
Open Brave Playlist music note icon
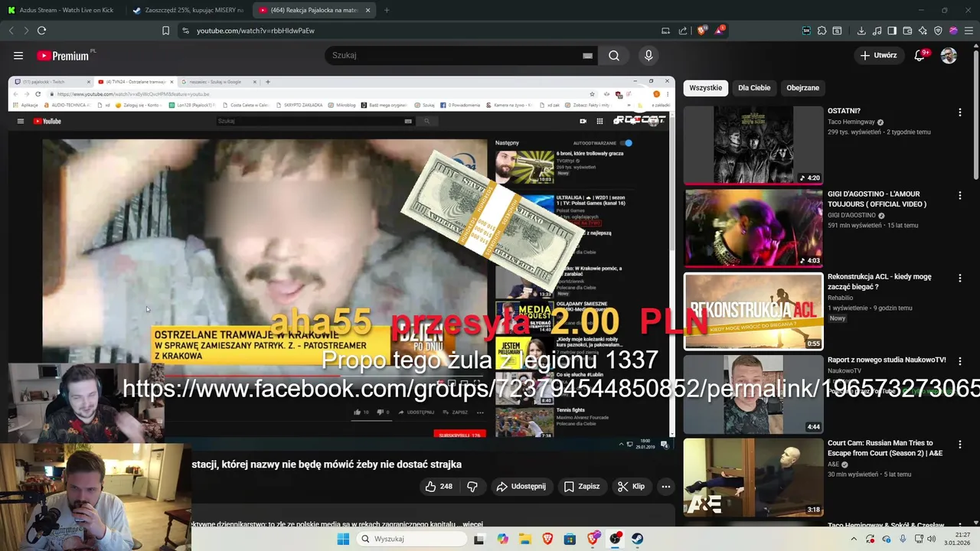pos(877,31)
